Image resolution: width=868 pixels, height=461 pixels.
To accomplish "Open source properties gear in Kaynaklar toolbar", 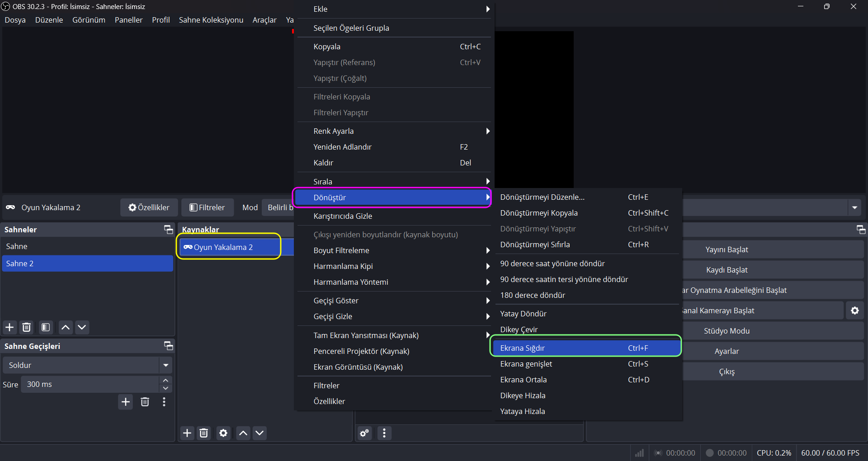I will [x=223, y=433].
